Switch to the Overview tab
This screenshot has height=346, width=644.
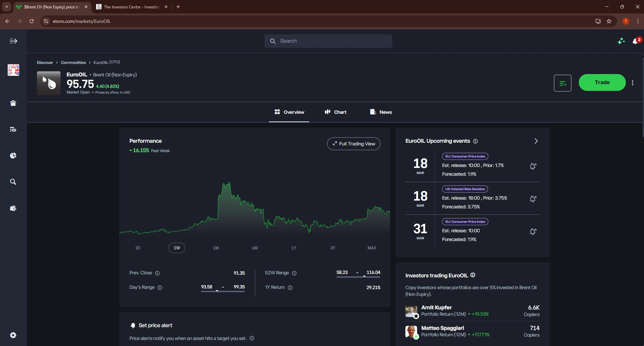tap(289, 112)
